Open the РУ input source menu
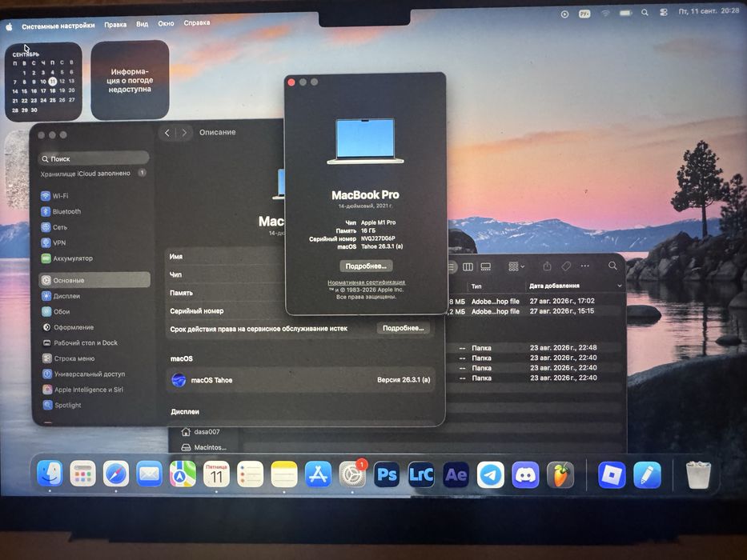747x560 pixels. pos(584,14)
